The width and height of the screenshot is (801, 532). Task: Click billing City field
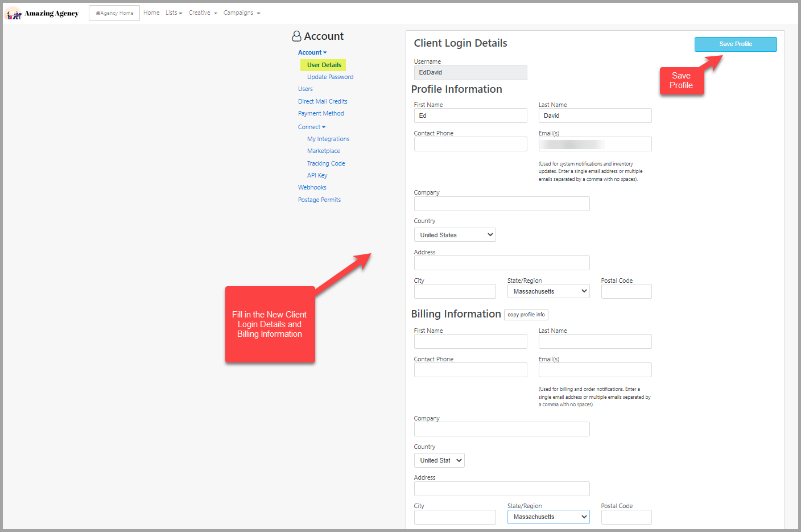click(455, 517)
